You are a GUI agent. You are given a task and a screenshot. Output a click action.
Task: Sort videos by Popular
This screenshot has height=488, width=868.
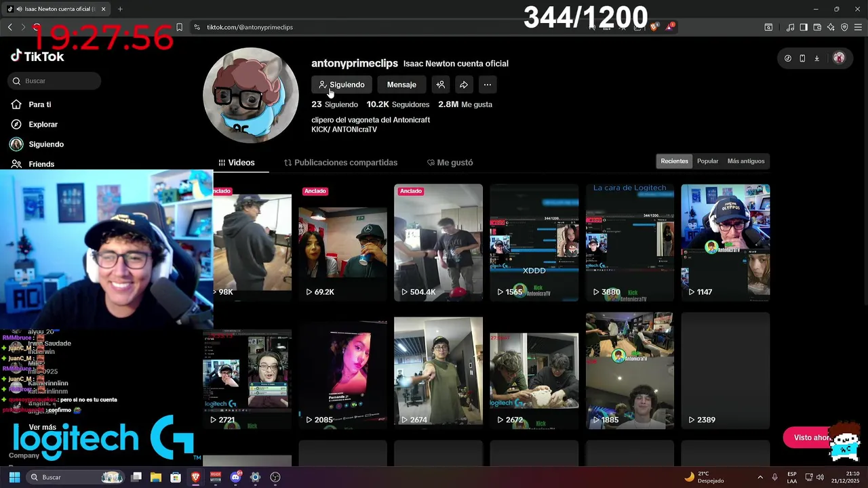pyautogui.click(x=707, y=161)
